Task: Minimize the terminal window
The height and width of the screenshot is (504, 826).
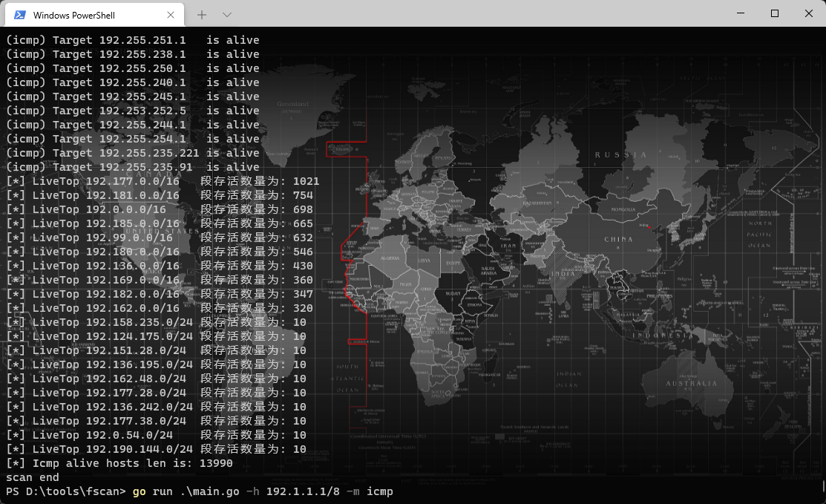Action: [x=740, y=13]
